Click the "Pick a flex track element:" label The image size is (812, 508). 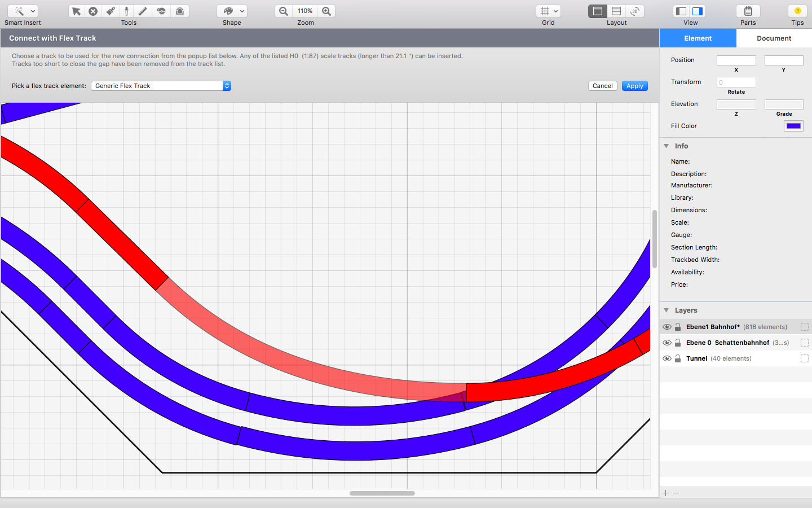click(49, 86)
